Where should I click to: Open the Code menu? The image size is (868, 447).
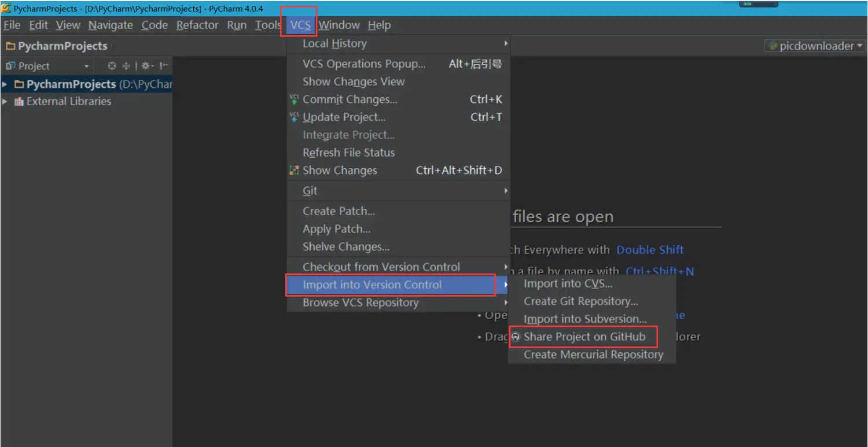coord(155,25)
